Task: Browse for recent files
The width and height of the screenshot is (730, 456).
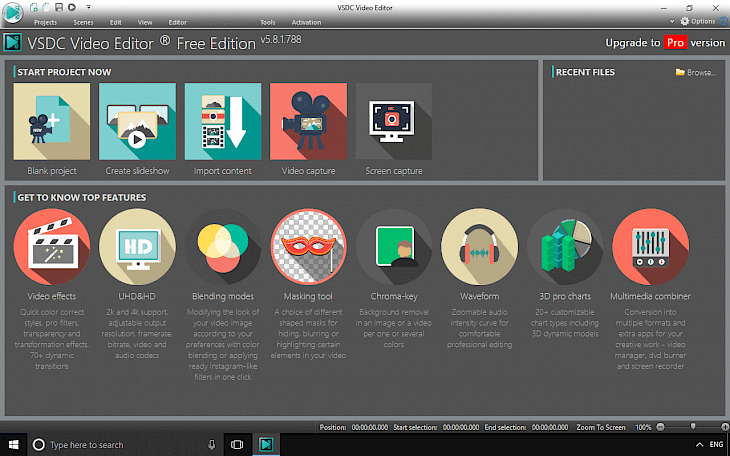Action: click(x=696, y=72)
